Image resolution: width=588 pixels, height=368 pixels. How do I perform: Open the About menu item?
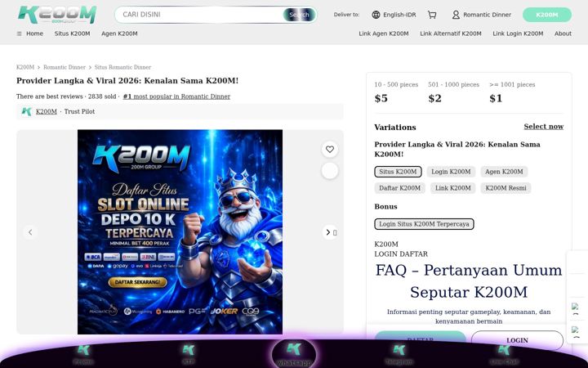click(x=563, y=34)
